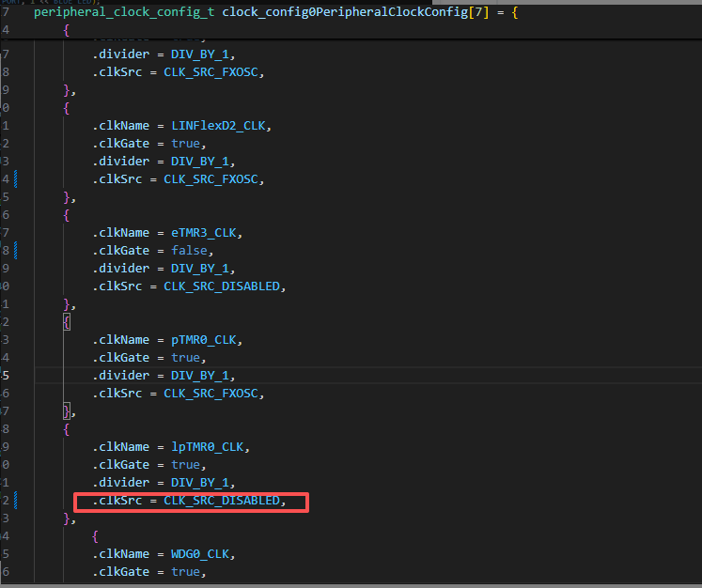This screenshot has height=588, width=702.
Task: Place cursor on eTMR3_CLK clock name
Action: click(207, 232)
